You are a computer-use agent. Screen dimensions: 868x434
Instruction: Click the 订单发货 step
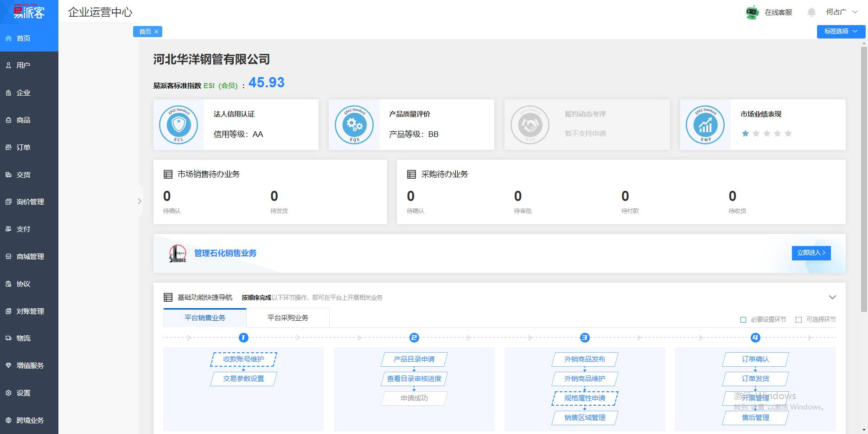point(755,379)
